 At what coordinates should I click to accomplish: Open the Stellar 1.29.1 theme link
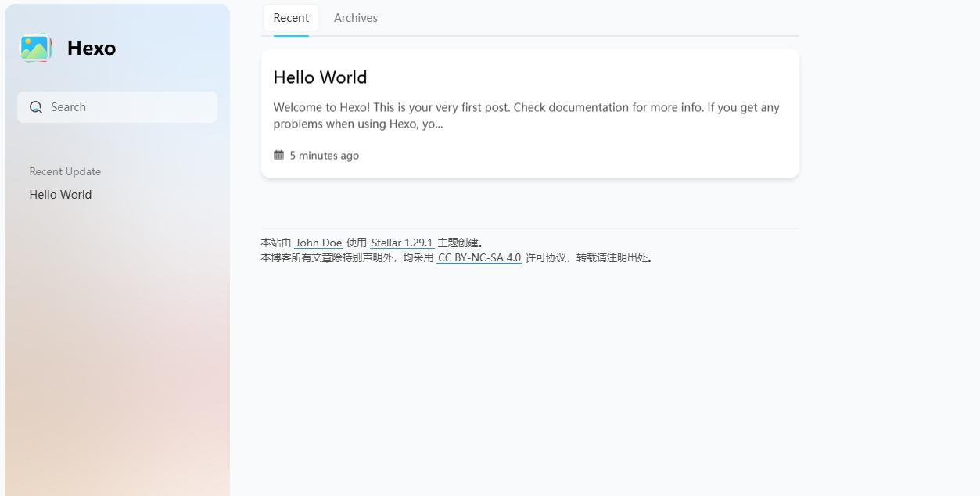pos(402,243)
